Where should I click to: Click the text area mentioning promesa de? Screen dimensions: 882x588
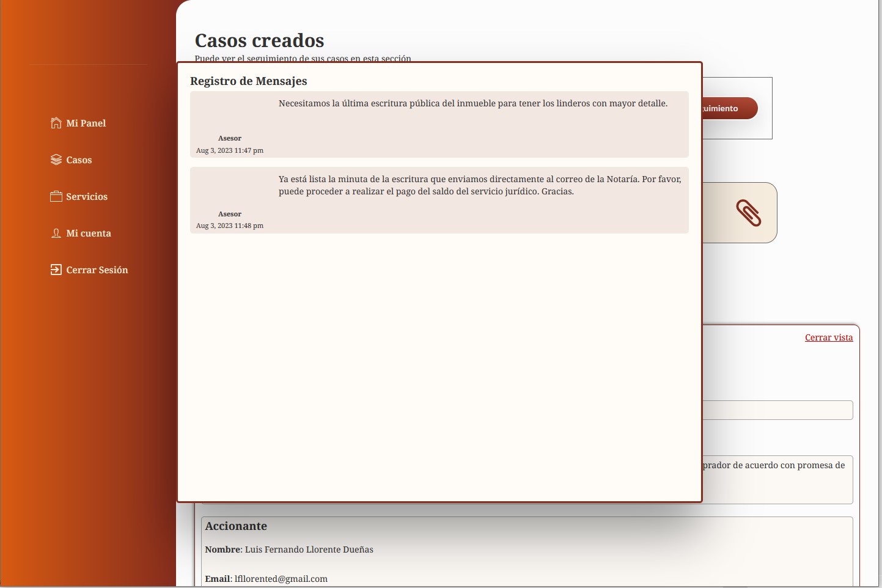[x=777, y=479]
